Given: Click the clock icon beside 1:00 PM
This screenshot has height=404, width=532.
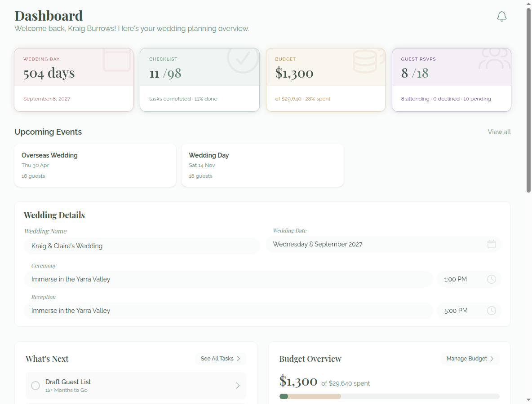Looking at the screenshot, I should 491,279.
